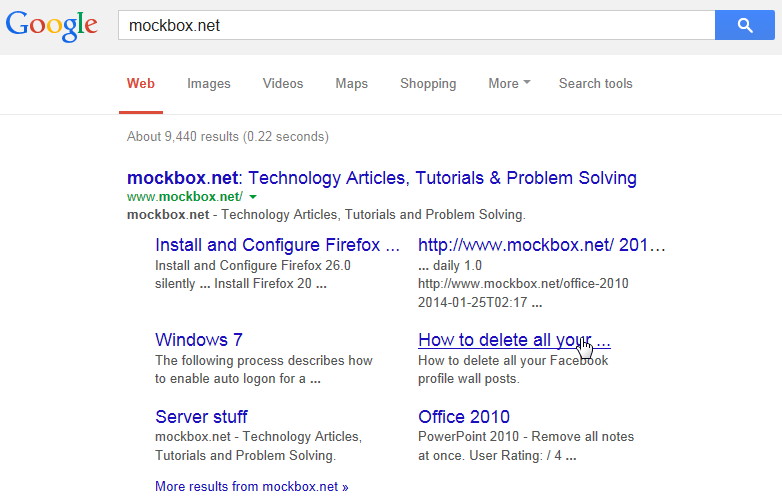Expand the green arrow beside www.mockbox.net/
The width and height of the screenshot is (782, 504).
(253, 197)
